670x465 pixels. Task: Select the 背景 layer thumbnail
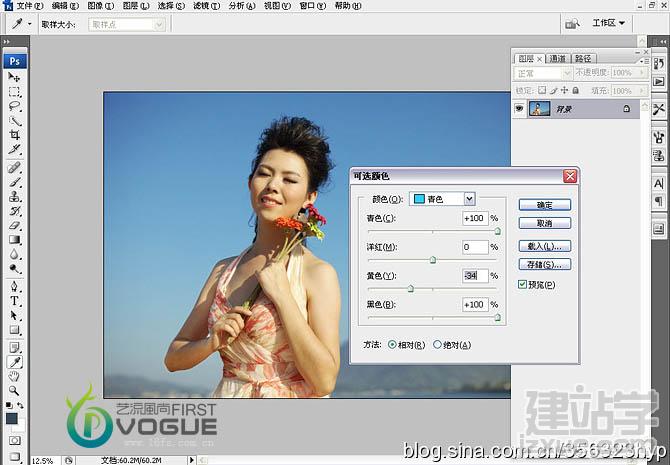click(x=539, y=109)
